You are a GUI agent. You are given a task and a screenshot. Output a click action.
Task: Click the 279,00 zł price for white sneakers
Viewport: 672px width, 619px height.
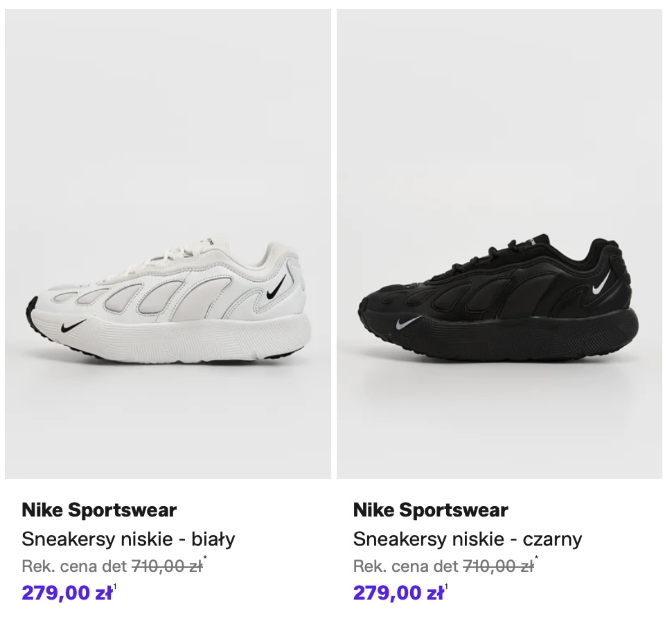tap(67, 593)
